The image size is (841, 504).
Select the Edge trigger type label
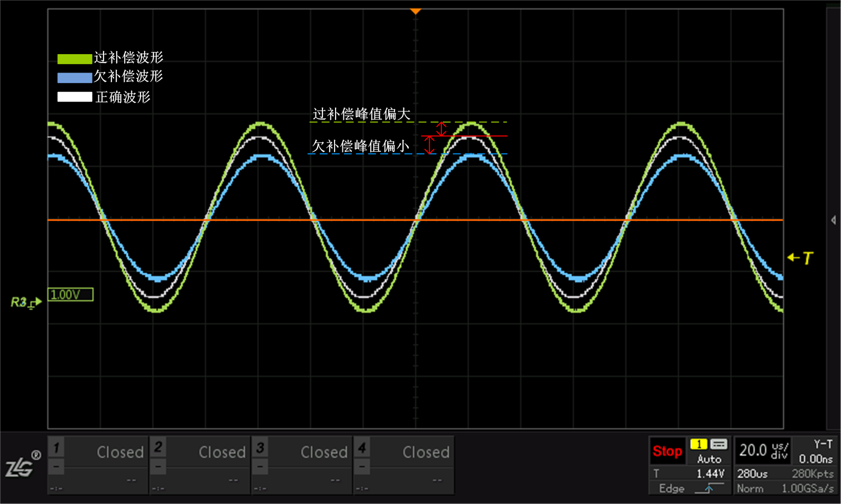[672, 488]
